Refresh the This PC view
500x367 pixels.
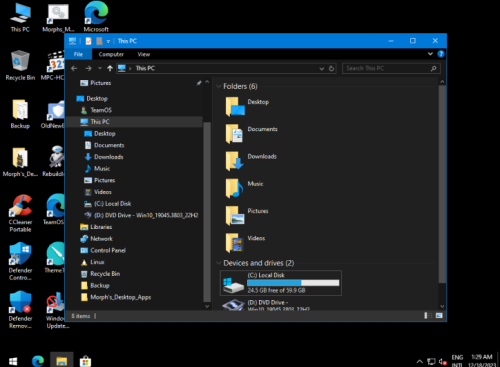331,69
